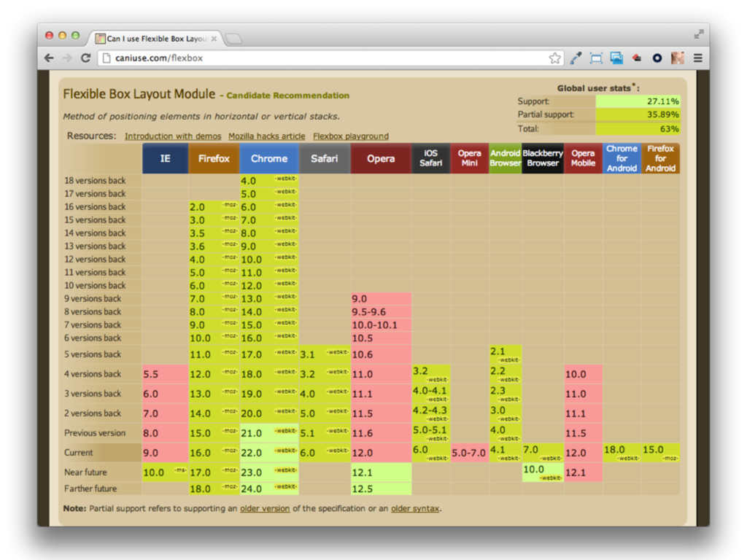Follow the older version link in the note

265,508
